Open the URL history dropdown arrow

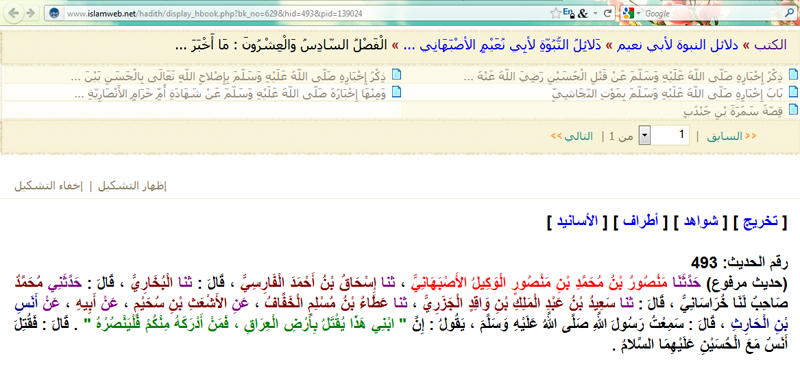[x=595, y=14]
